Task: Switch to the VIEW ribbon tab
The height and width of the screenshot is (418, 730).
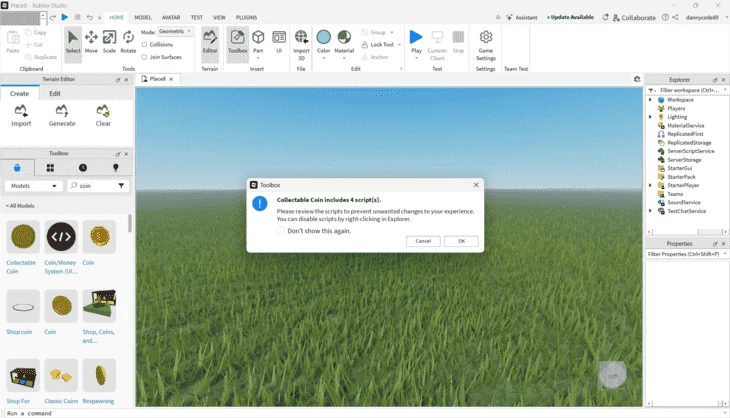Action: tap(219, 17)
